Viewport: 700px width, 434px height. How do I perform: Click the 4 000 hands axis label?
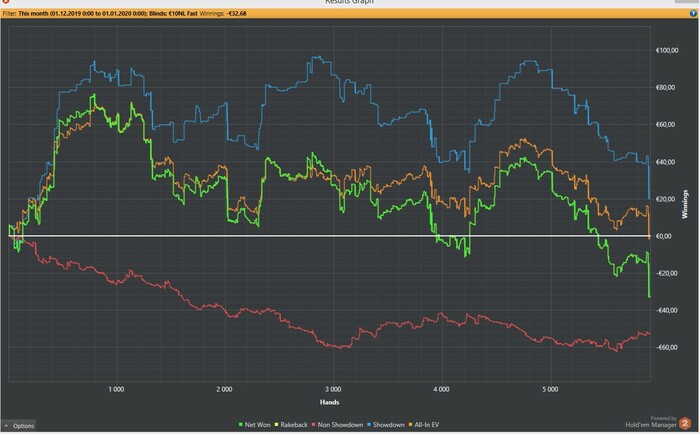pyautogui.click(x=442, y=389)
